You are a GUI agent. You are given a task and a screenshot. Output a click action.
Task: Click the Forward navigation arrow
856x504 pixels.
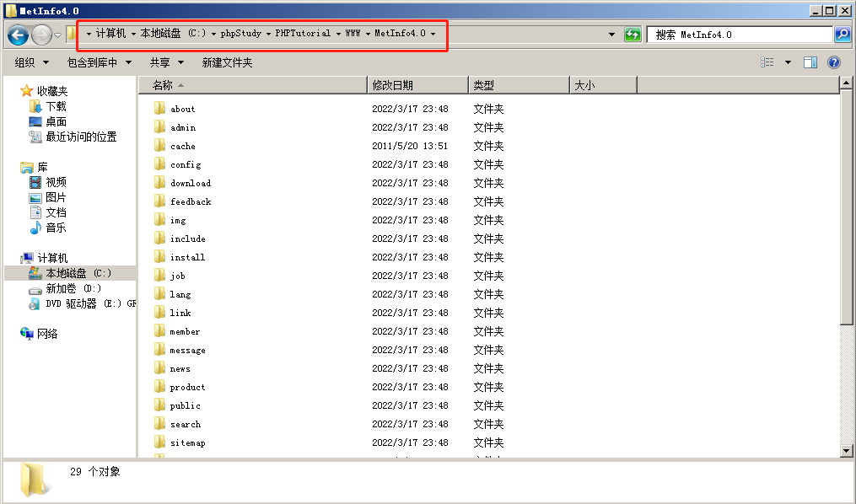[x=41, y=35]
